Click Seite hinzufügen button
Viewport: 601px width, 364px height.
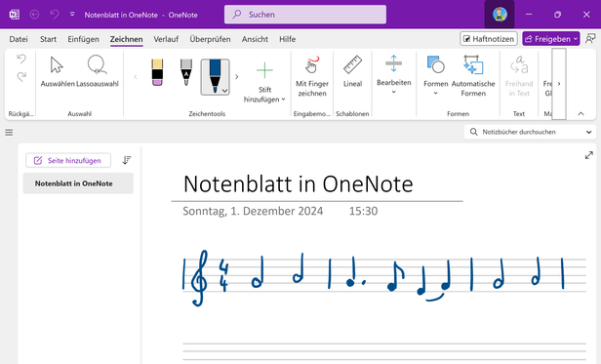coord(68,160)
